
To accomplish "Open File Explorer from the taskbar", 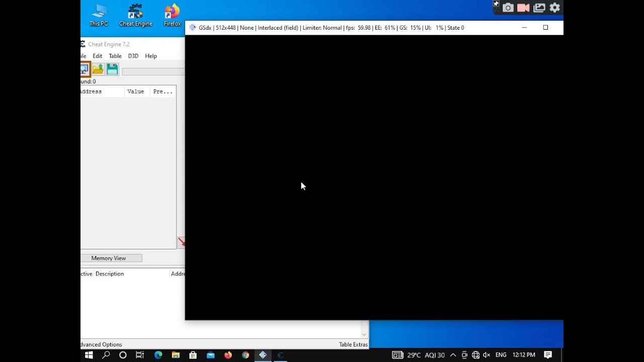I will coord(176,355).
